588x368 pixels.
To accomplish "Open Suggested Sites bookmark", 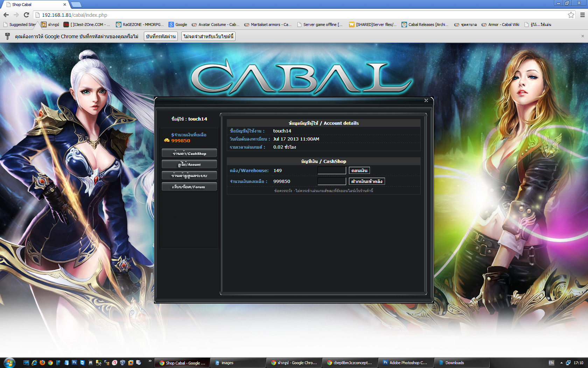I will [20, 25].
